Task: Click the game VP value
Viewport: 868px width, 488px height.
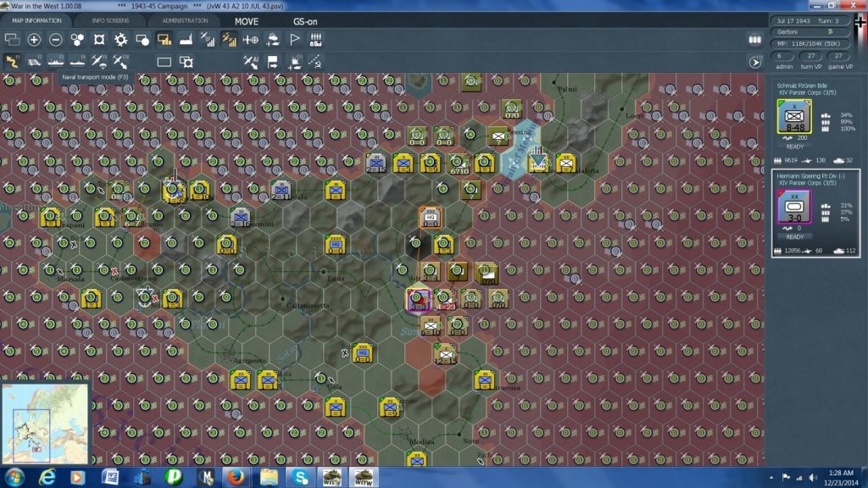Action: click(x=838, y=56)
